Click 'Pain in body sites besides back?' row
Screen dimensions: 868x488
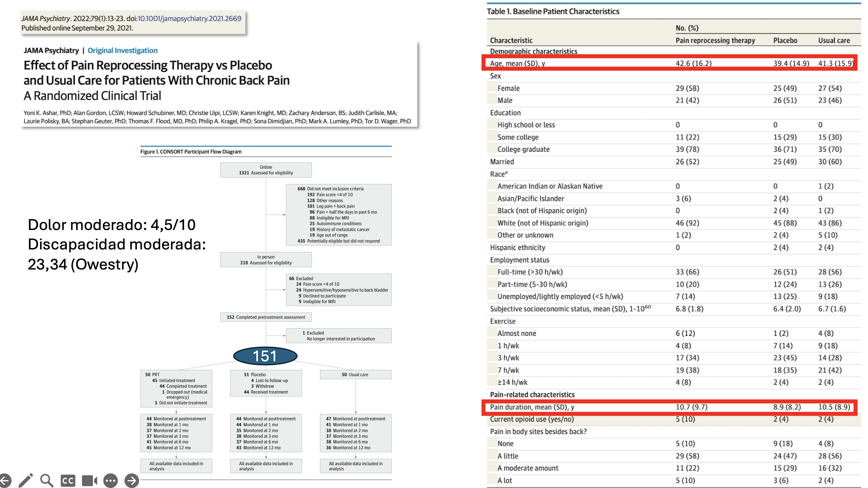[538, 432]
